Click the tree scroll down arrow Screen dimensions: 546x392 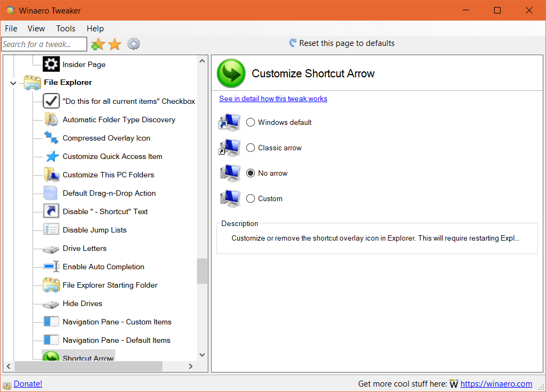point(202,355)
